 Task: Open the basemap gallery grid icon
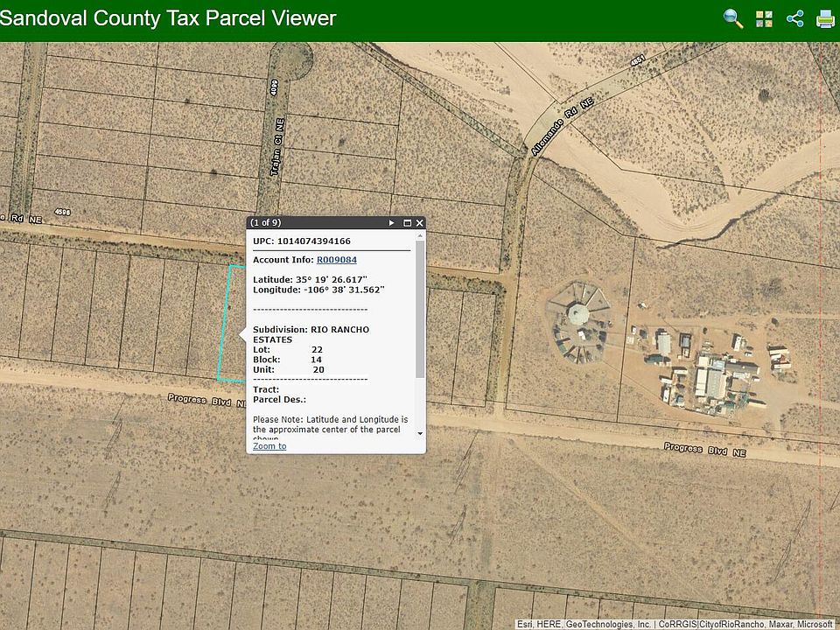point(764,19)
